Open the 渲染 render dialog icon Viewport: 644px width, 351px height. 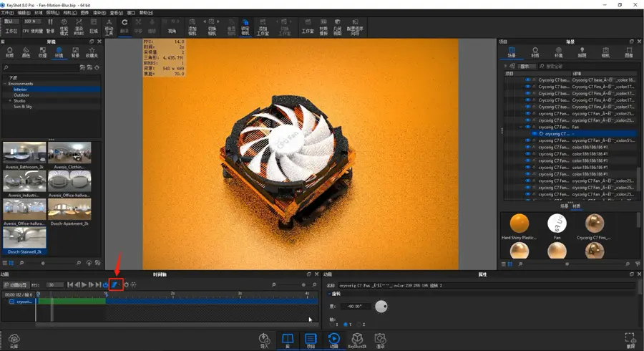coord(381,340)
